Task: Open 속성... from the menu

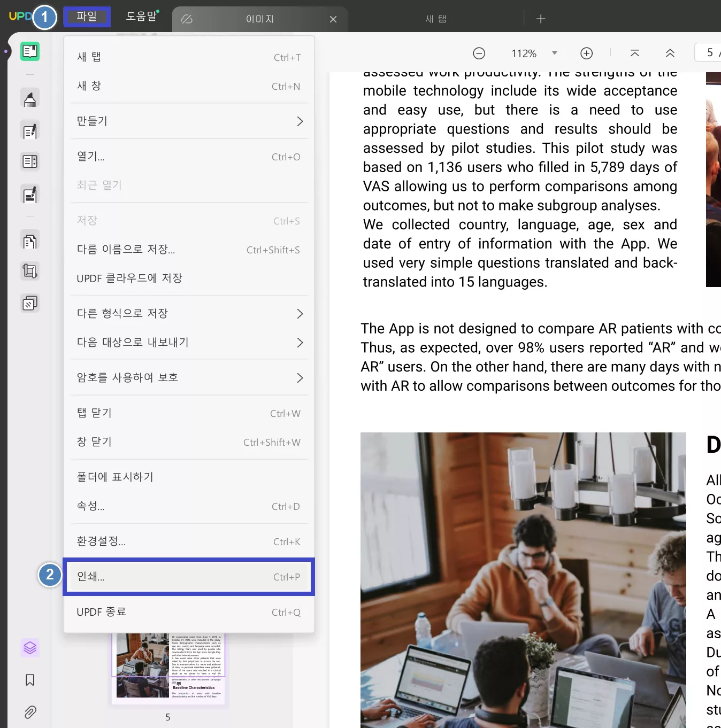Action: (189, 506)
